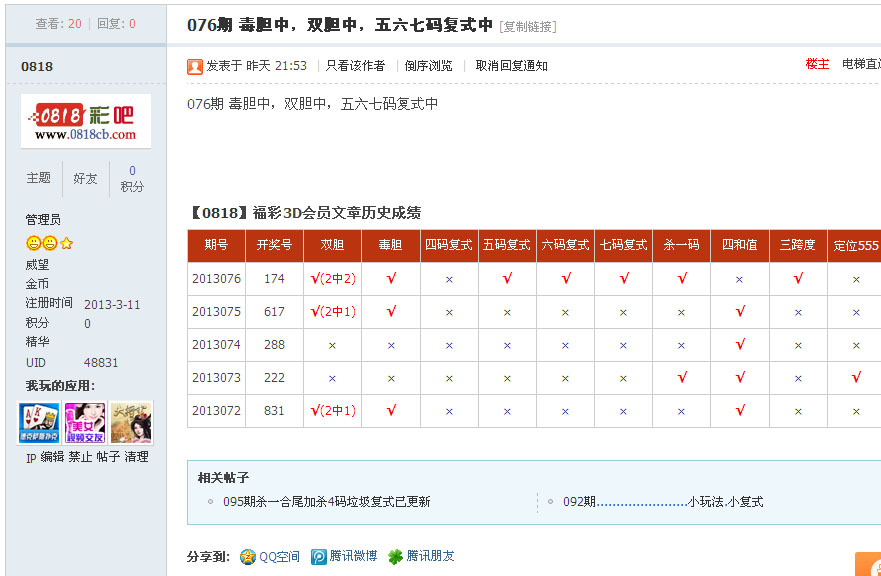Click the star icon beside the emoticons
Viewport: 881px width, 576px height.
pos(66,243)
